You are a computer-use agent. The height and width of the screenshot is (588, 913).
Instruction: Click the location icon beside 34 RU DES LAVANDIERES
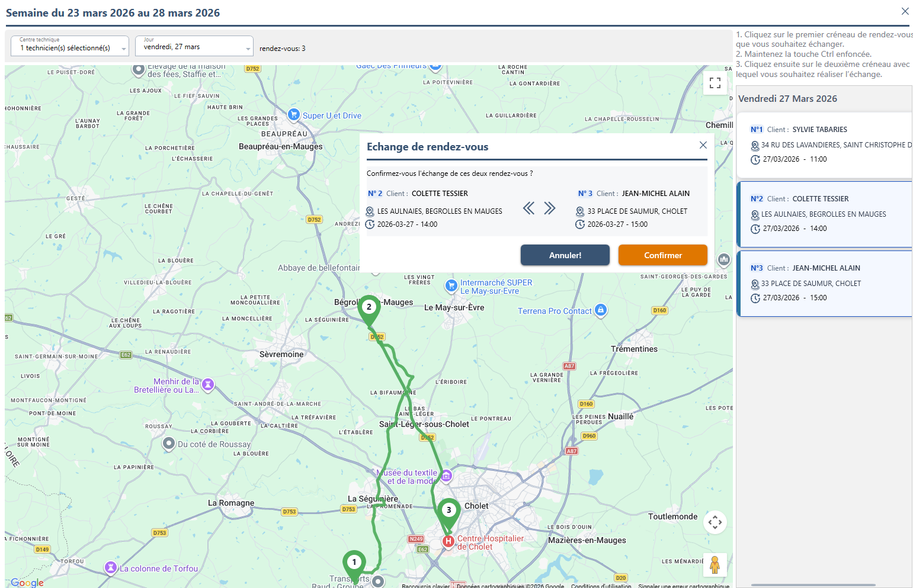click(x=755, y=146)
